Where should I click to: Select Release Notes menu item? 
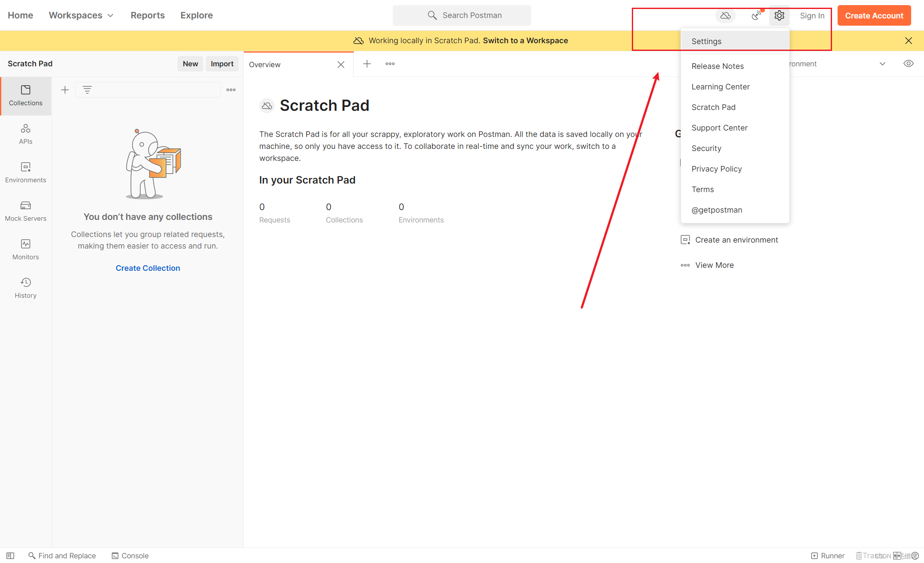735,66
